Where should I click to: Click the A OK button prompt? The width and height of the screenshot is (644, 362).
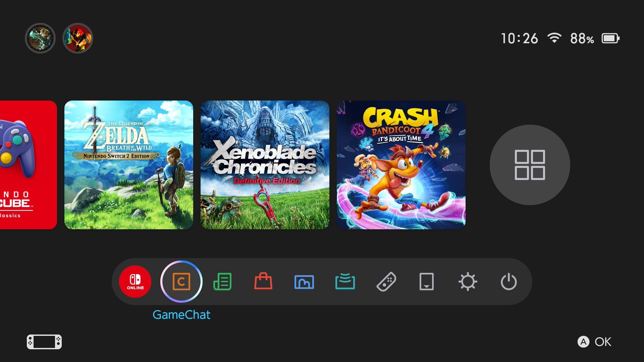click(595, 342)
